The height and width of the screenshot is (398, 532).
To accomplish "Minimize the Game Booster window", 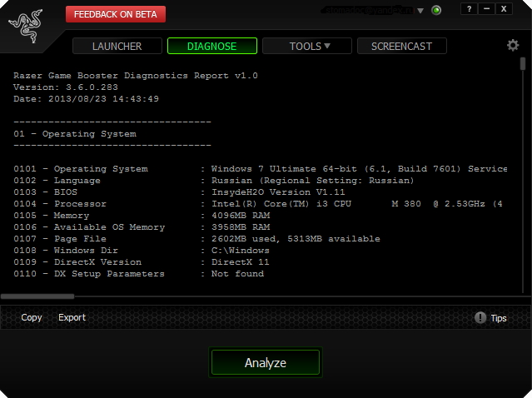I will pyautogui.click(x=486, y=9).
